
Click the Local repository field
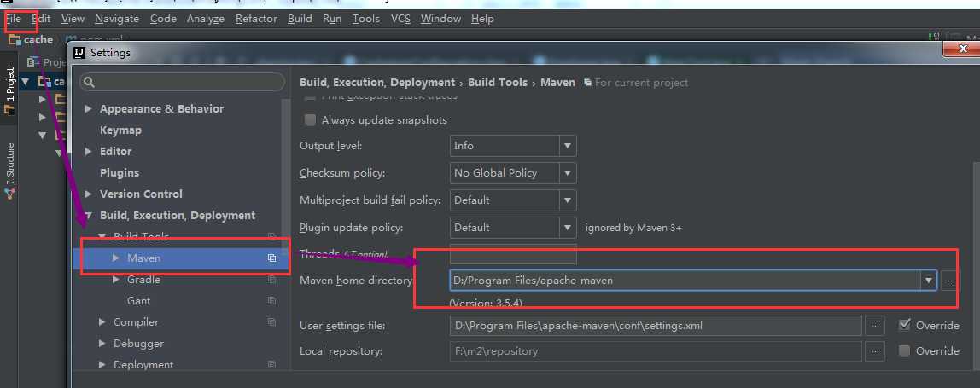pyautogui.click(x=656, y=351)
